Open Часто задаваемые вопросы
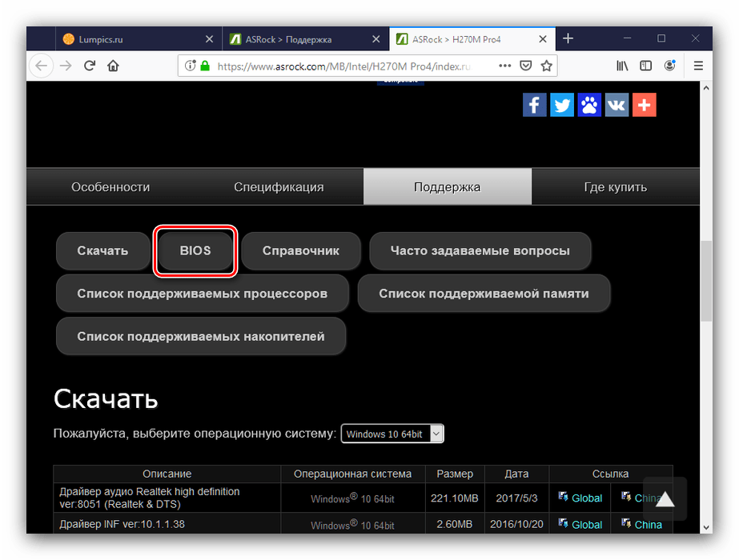This screenshot has width=739, height=560. click(x=480, y=250)
